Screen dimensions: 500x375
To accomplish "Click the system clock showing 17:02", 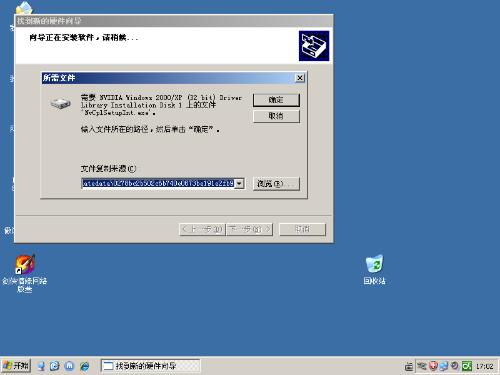I will [x=484, y=367].
